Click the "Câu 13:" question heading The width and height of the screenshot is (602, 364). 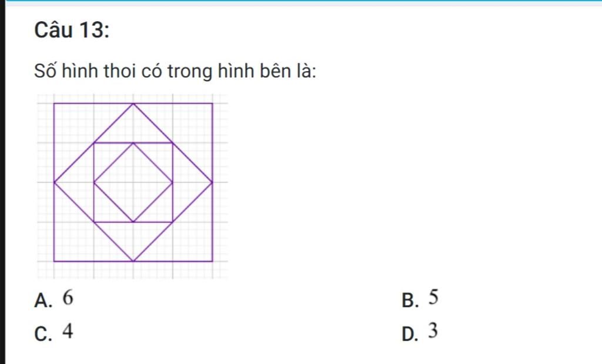[72, 30]
